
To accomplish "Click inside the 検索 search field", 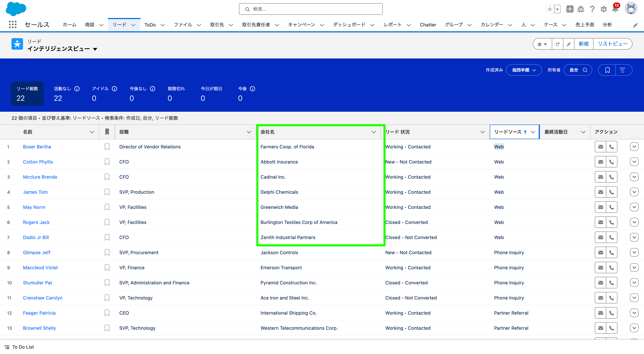I will [x=310, y=9].
